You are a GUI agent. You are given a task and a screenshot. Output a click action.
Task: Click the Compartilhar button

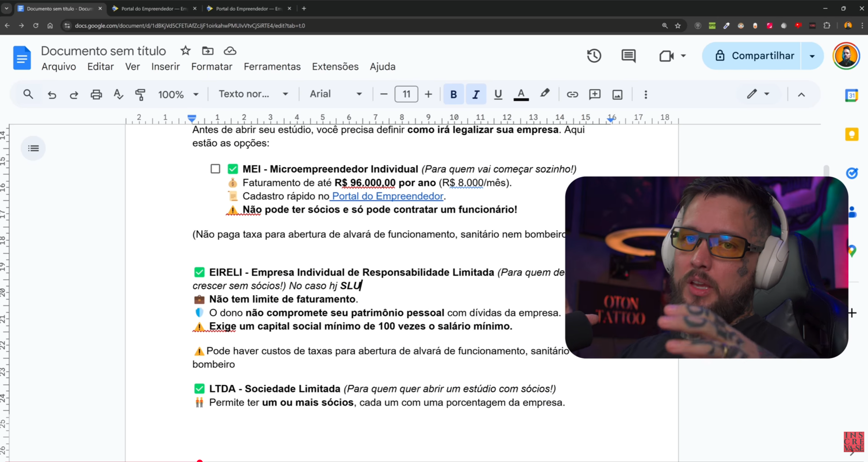[x=751, y=56]
